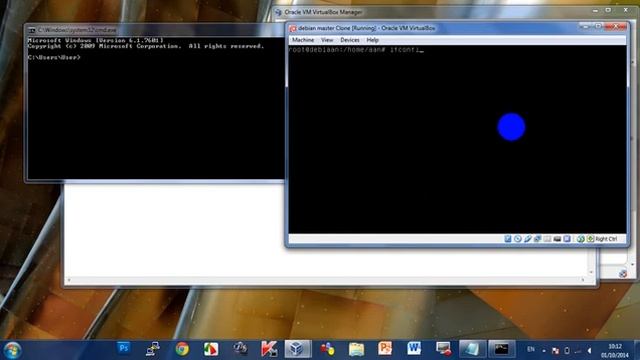Click the VirtualBox icon in debian master Clone title bar
This screenshot has height=360, width=640.
[x=293, y=28]
